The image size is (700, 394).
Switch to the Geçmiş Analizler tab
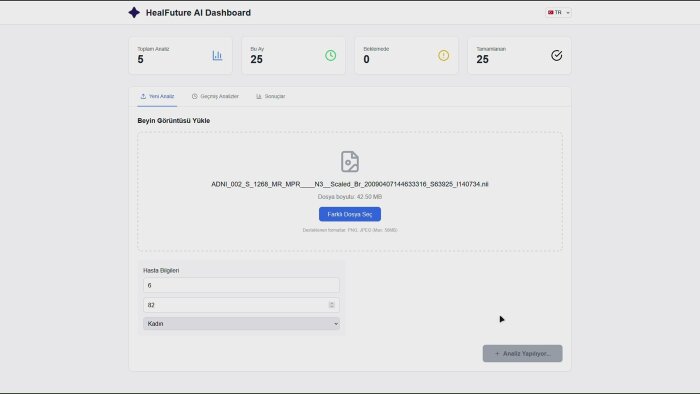215,96
